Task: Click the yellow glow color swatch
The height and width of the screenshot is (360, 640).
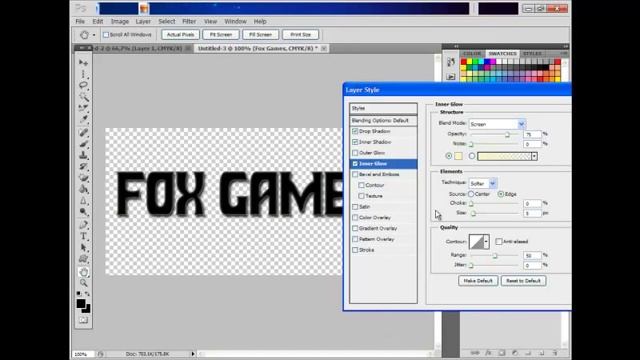Action: click(x=458, y=156)
